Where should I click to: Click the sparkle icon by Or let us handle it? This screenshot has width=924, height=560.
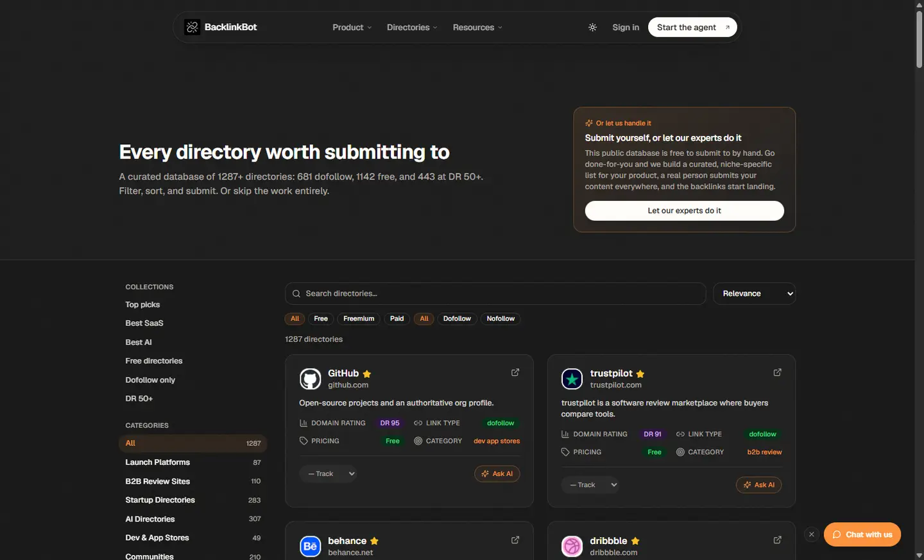pyautogui.click(x=589, y=123)
